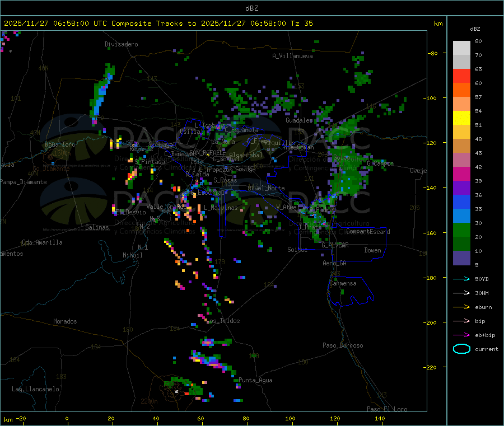Click the Guadales map label

(x=299, y=120)
